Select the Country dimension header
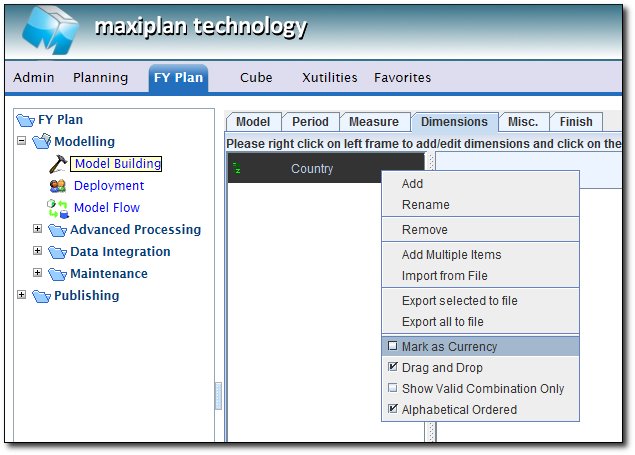 pyautogui.click(x=311, y=169)
